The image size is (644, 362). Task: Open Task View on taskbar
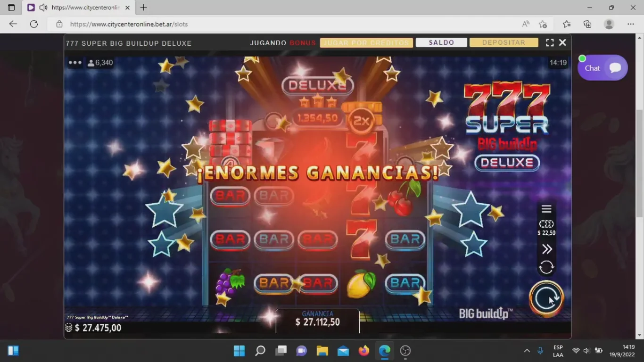click(281, 351)
